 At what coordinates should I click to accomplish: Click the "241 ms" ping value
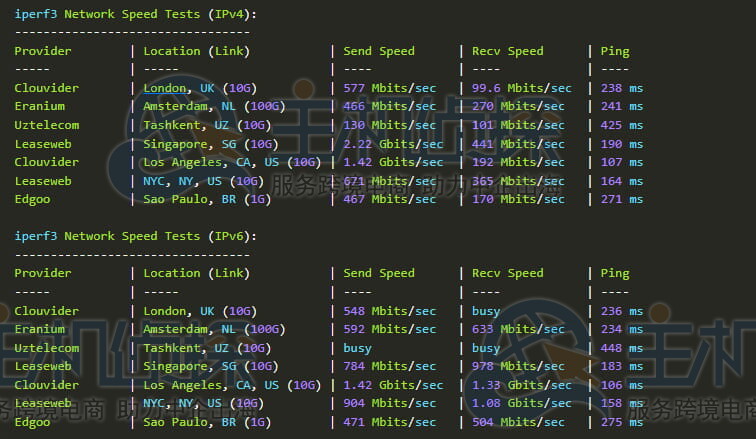click(x=622, y=106)
